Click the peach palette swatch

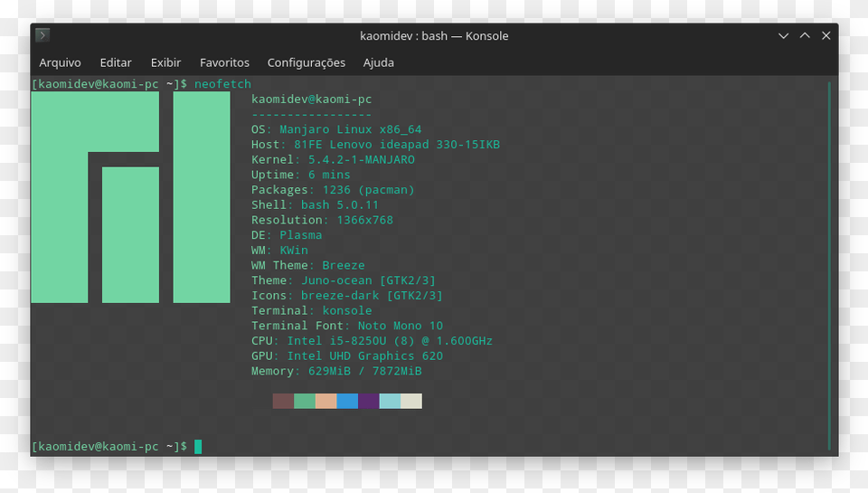tap(326, 401)
